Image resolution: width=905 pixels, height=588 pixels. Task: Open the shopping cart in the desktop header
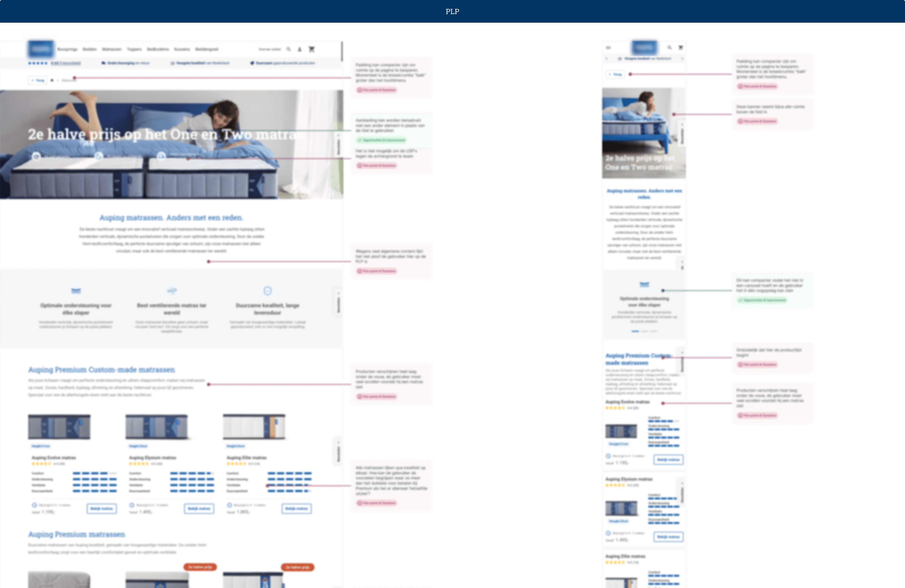[312, 49]
